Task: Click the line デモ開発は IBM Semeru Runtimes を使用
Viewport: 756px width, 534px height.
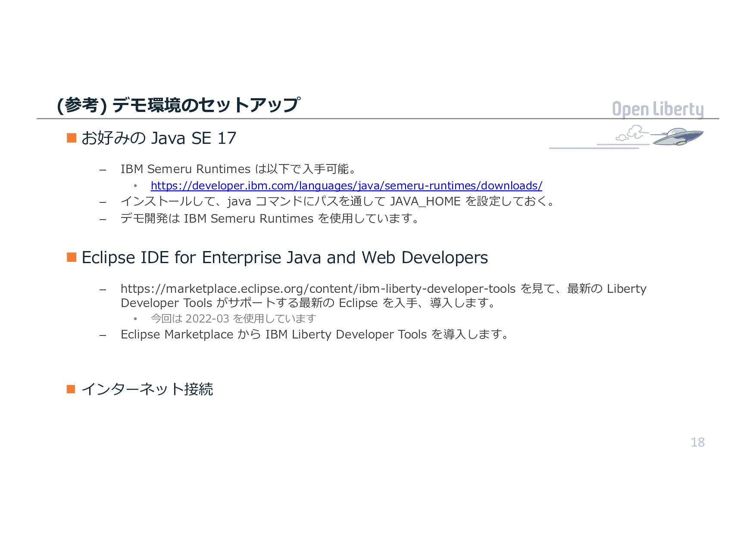Action: point(270,218)
